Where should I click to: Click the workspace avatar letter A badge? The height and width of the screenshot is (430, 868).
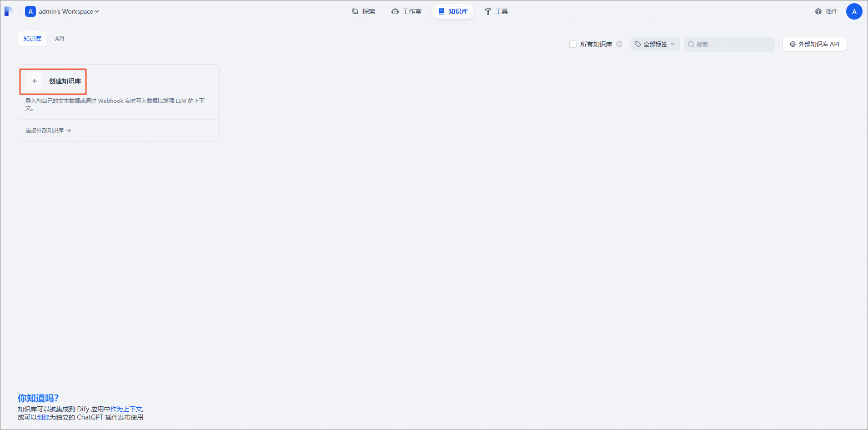(x=30, y=11)
